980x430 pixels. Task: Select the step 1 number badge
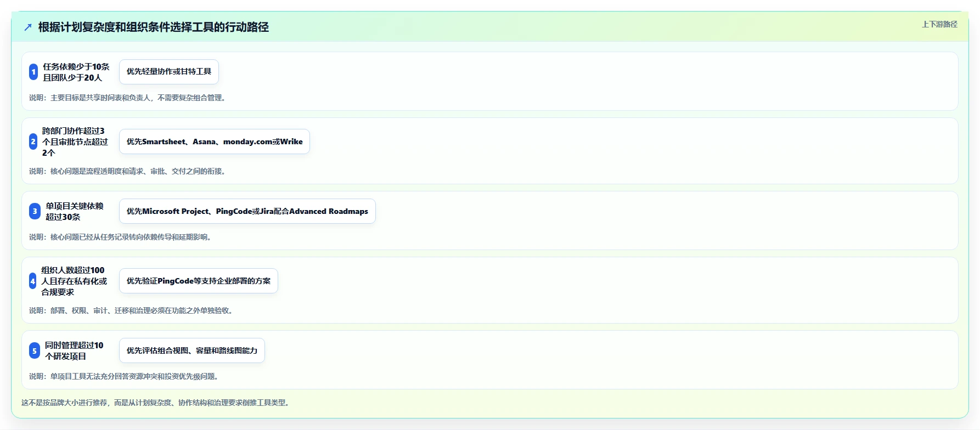click(33, 72)
